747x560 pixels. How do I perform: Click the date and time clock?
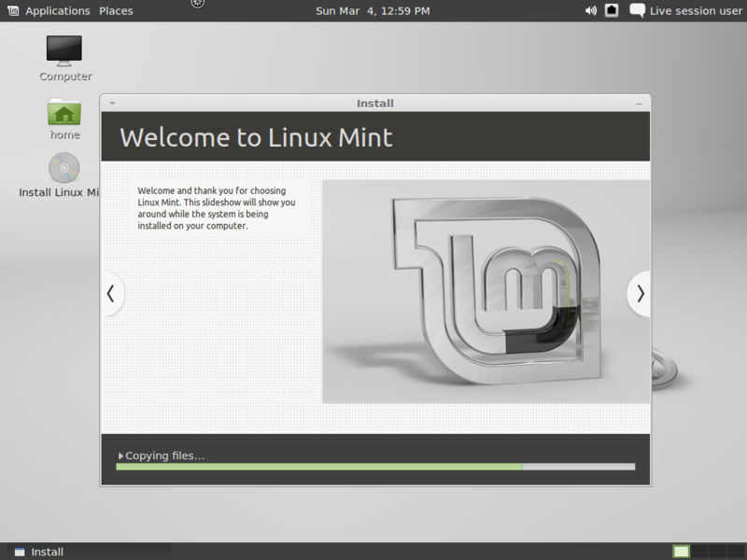pyautogui.click(x=373, y=10)
